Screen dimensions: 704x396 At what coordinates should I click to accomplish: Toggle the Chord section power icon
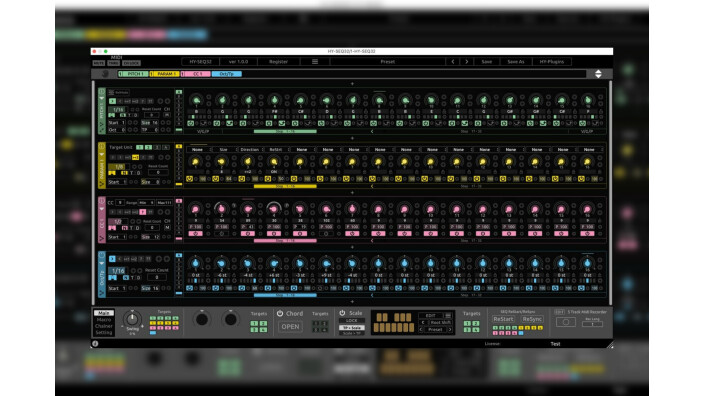(x=280, y=313)
